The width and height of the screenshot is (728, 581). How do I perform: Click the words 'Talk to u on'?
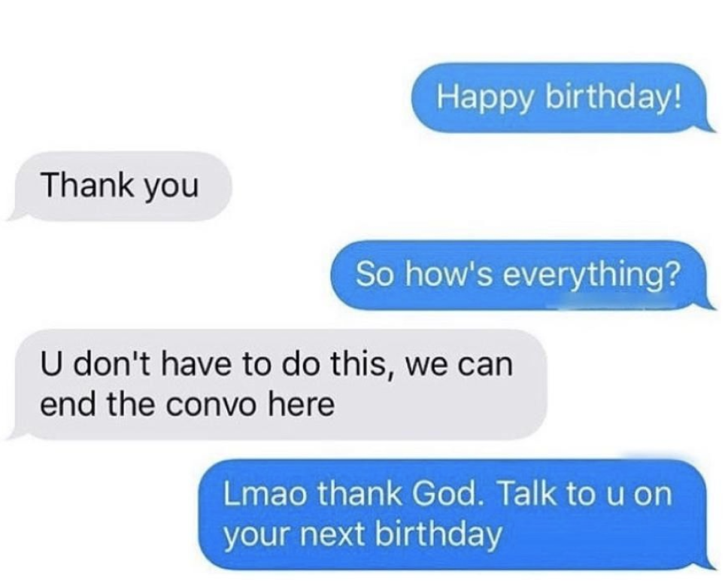click(584, 494)
